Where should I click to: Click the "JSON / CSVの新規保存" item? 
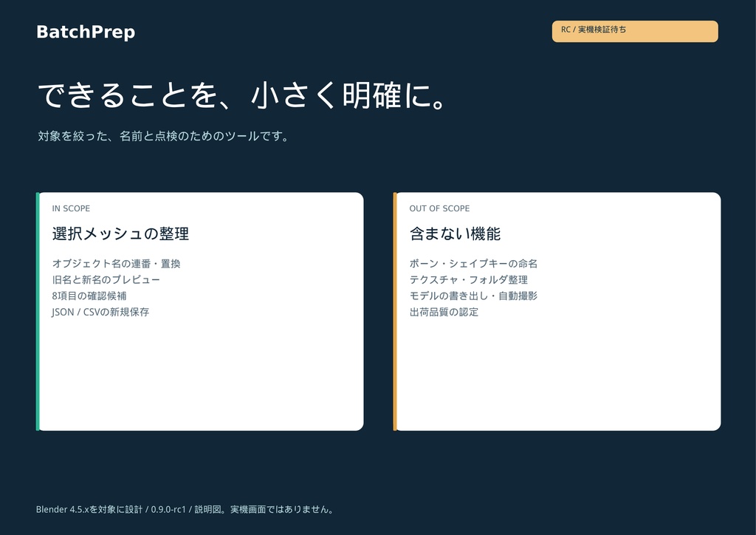100,312
